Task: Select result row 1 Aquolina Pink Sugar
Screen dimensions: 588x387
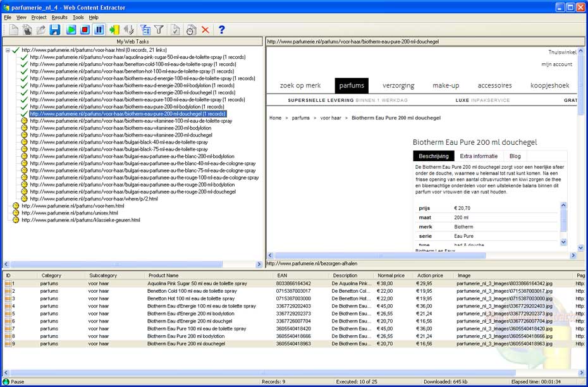Action: [x=294, y=284]
